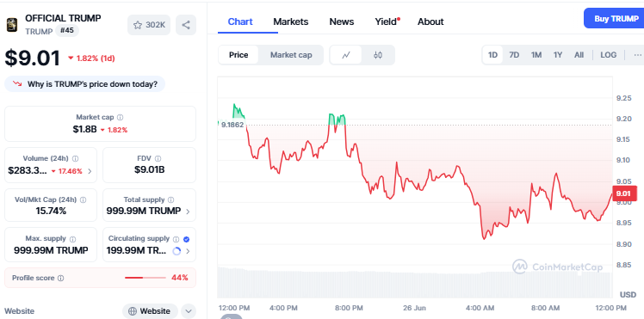Expand Volume (24h) details chevron
This screenshot has width=644, height=319.
click(90, 171)
